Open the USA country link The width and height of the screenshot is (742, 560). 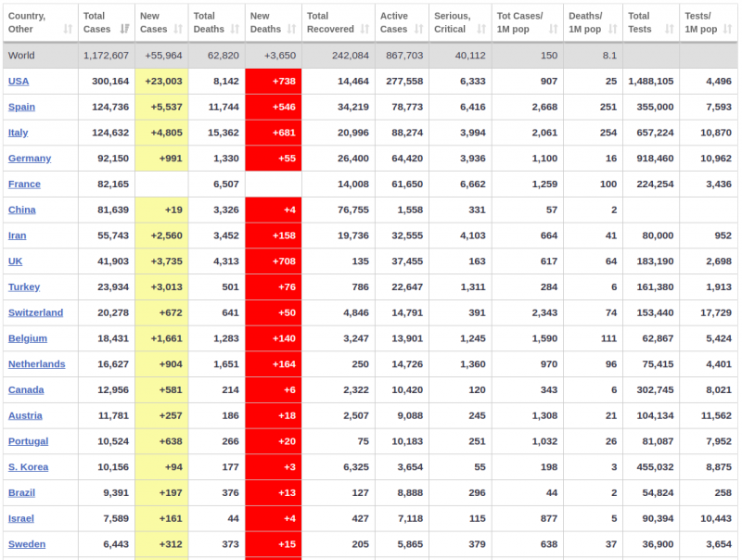click(x=19, y=82)
